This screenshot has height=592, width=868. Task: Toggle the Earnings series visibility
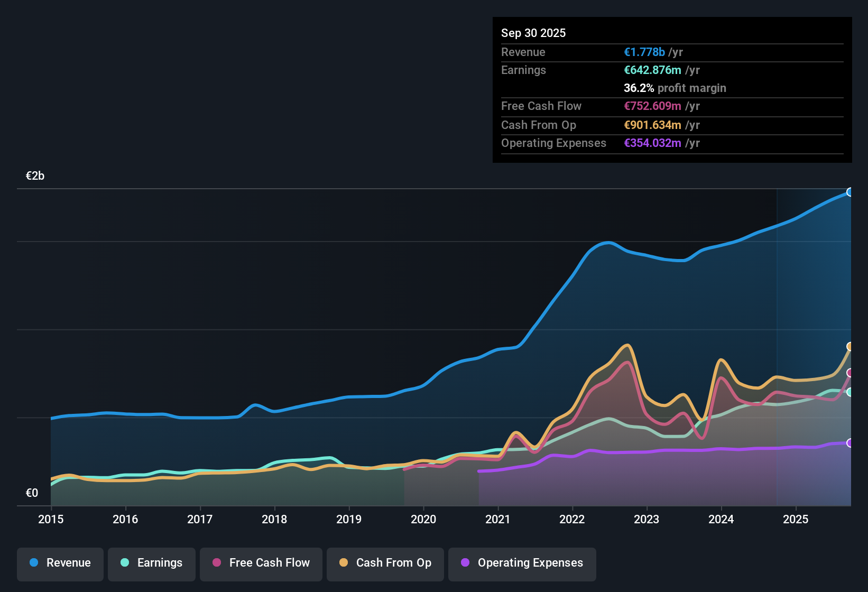151,563
